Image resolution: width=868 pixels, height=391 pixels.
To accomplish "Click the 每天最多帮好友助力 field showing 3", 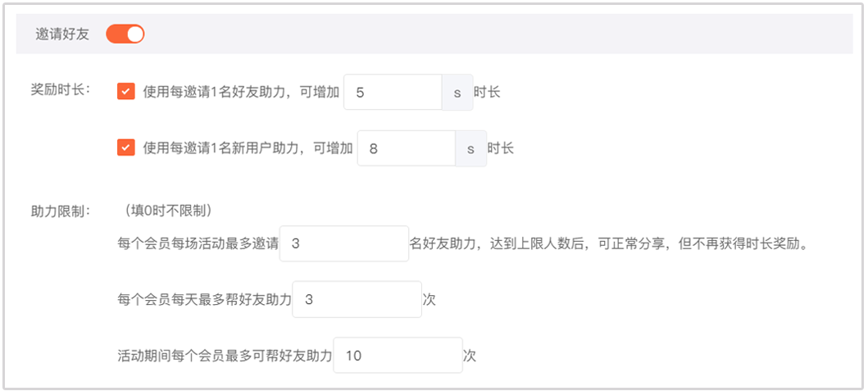I will 357,300.
